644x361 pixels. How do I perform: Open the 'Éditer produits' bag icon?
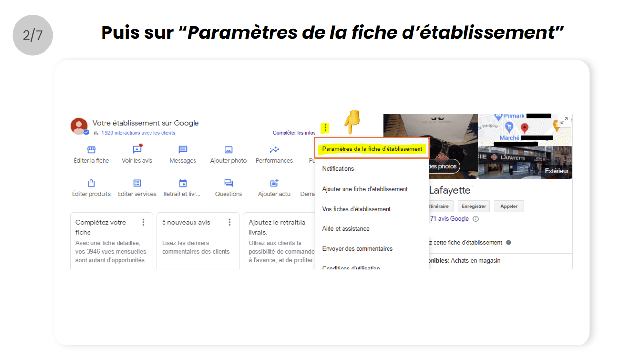click(x=91, y=183)
